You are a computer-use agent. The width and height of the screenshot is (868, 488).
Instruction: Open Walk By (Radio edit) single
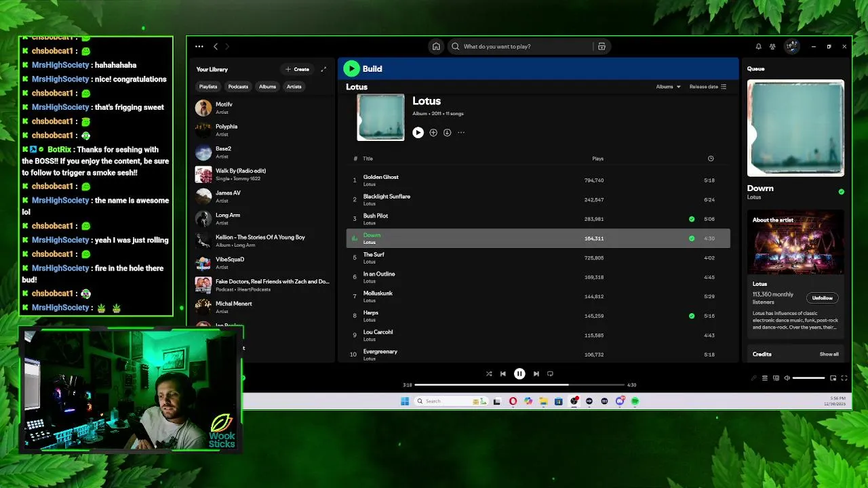tap(262, 174)
